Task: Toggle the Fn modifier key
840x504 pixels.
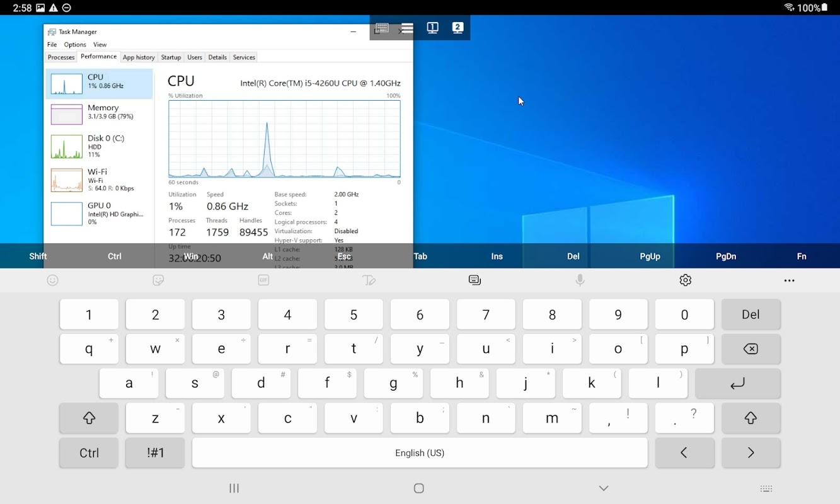Action: click(802, 256)
